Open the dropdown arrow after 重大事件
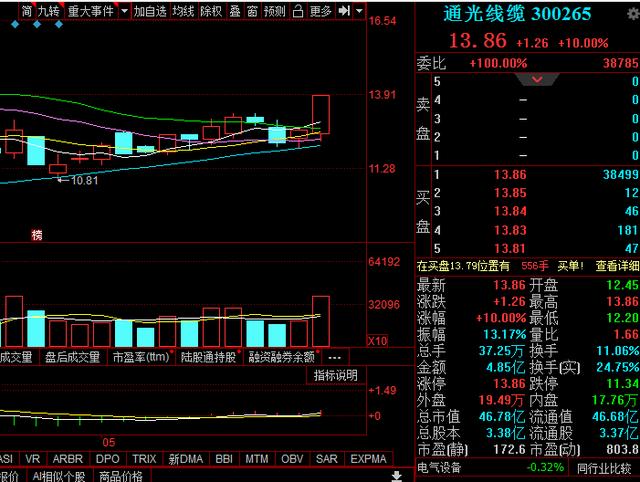Viewport: 640px width, 482px height. tap(124, 11)
